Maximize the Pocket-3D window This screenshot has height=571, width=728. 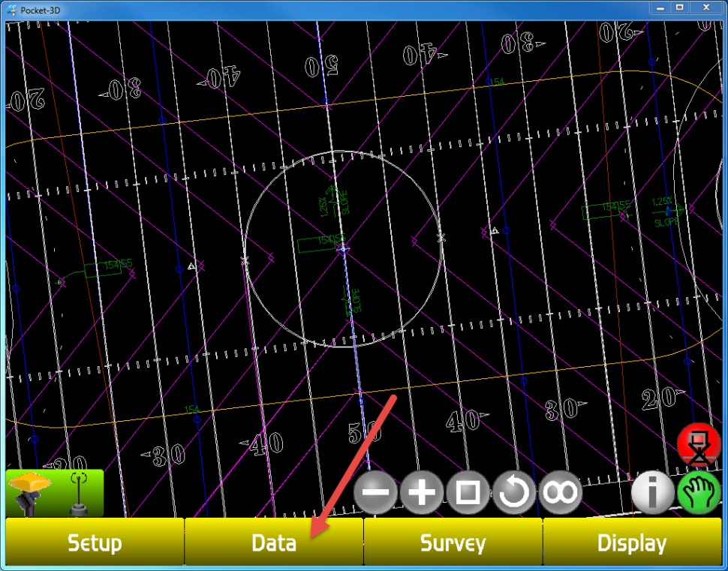pyautogui.click(x=679, y=7)
